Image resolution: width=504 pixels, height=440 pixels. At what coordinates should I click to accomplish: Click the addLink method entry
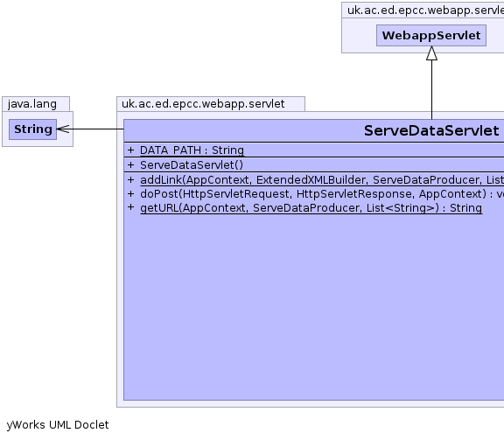[322, 179]
